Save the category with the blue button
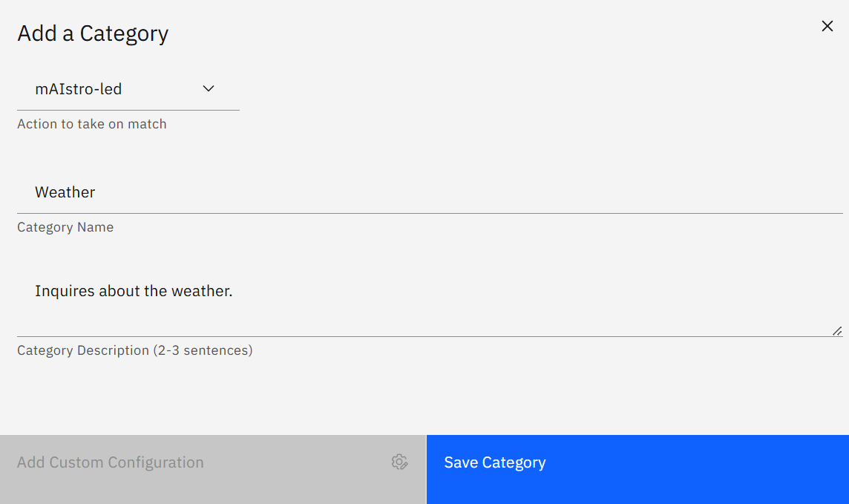 point(637,469)
